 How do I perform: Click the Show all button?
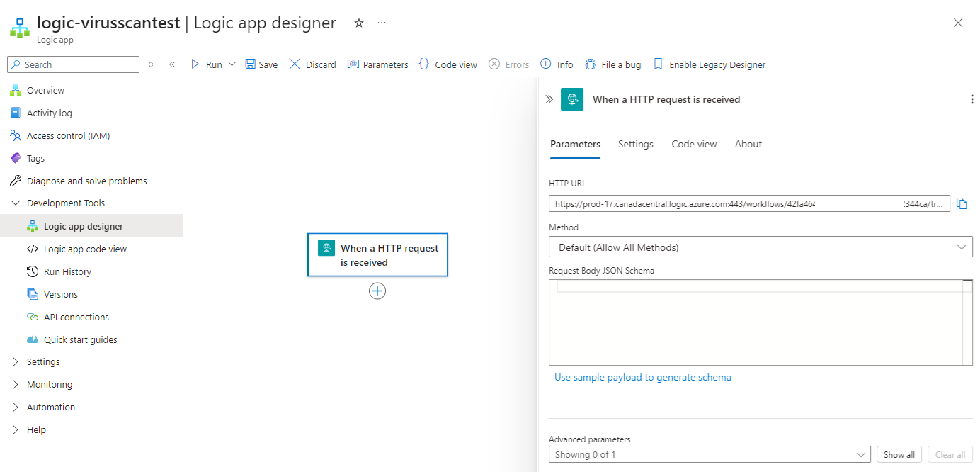pyautogui.click(x=899, y=455)
